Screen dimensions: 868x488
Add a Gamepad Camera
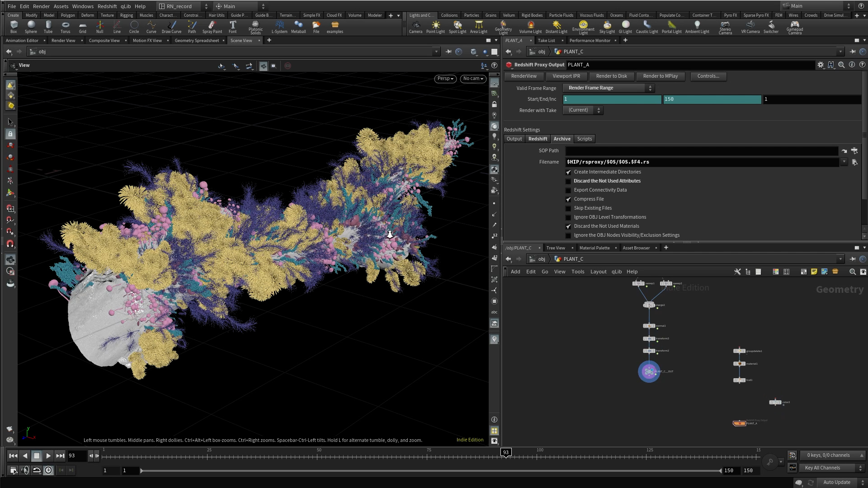click(795, 27)
